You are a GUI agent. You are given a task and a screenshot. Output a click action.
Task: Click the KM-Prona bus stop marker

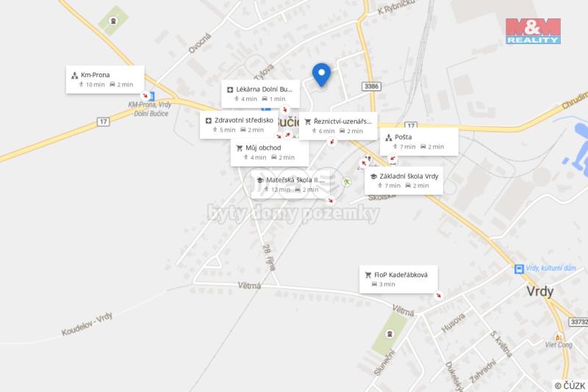(151, 96)
